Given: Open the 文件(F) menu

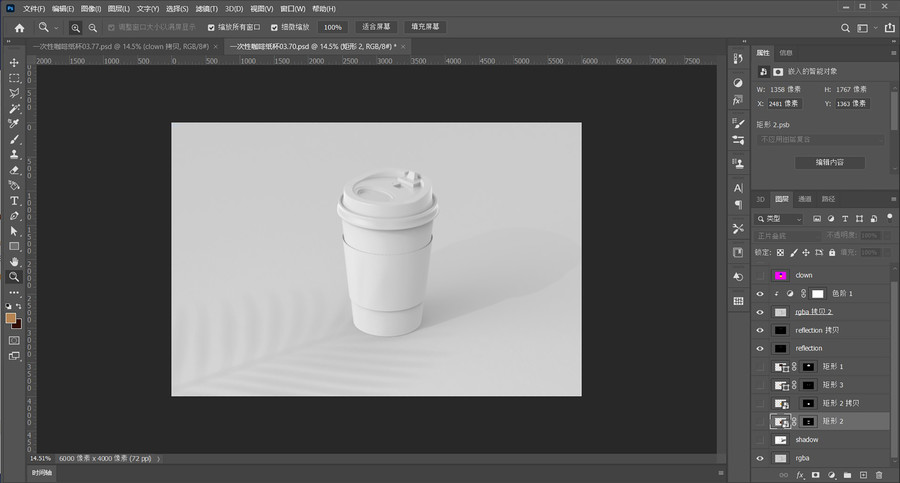Looking at the screenshot, I should click(34, 9).
